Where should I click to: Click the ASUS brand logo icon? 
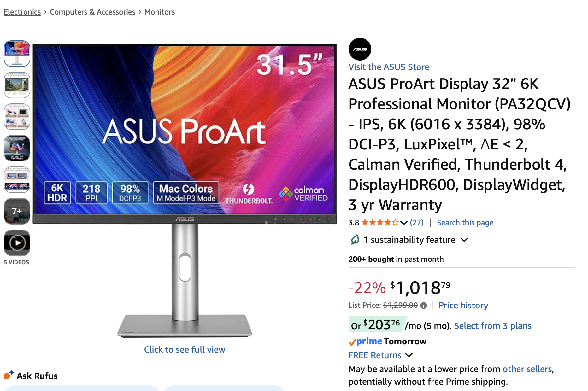[x=360, y=49]
